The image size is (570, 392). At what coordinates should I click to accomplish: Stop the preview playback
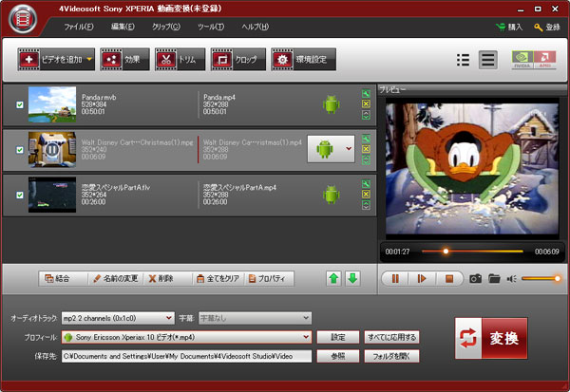pos(449,279)
